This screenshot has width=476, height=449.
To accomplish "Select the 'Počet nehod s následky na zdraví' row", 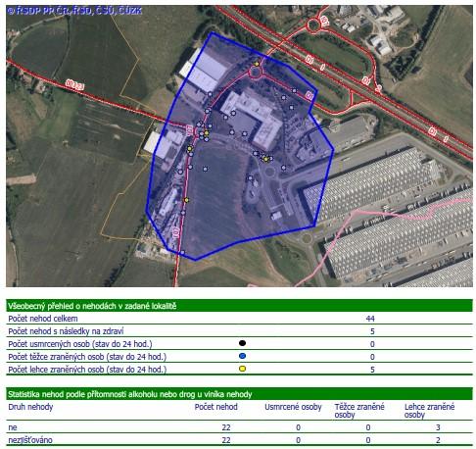I will coord(239,331).
